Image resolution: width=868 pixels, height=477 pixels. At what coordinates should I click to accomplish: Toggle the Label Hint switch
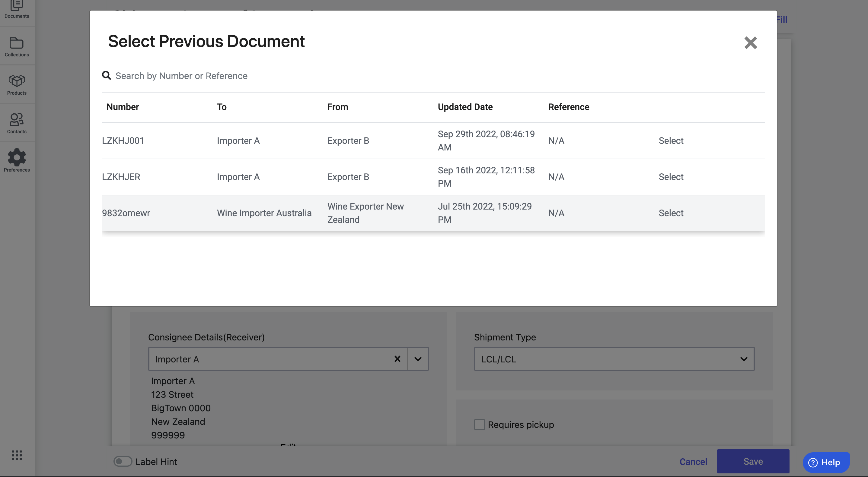click(x=123, y=462)
